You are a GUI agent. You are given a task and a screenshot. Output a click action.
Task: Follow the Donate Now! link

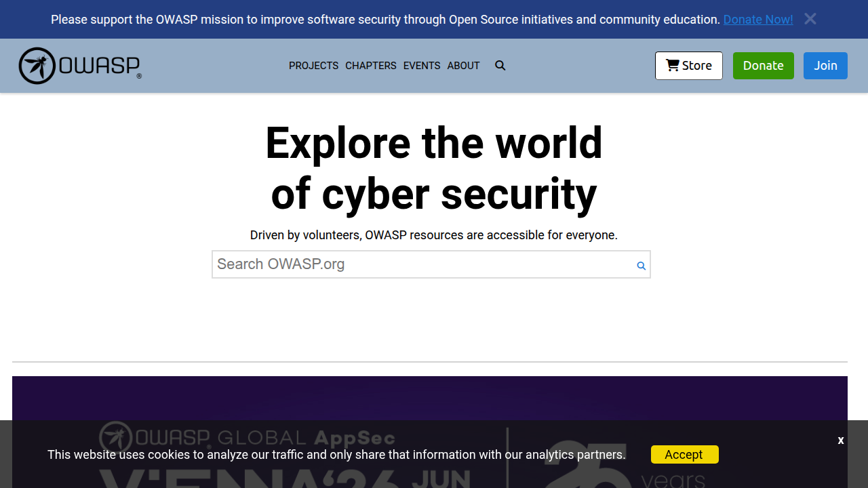coord(758,20)
